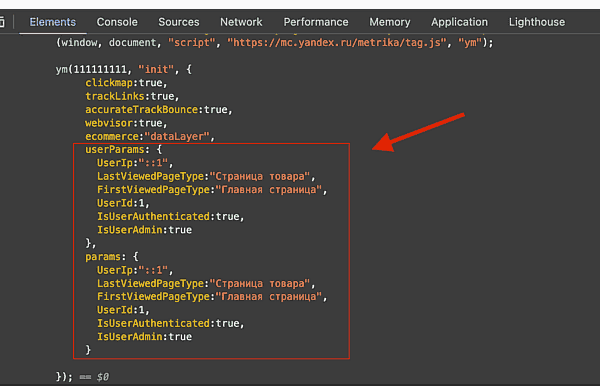Click the metrika tag.js URL string
The image size is (600, 386).
click(337, 42)
